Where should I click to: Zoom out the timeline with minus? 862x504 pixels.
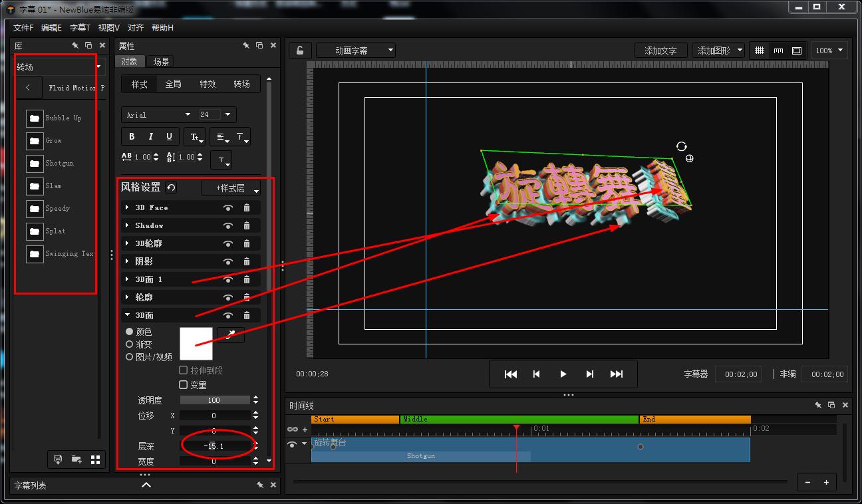807,483
